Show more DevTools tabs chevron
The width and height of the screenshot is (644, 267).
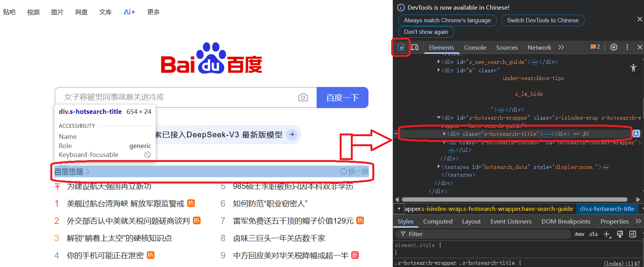(x=561, y=47)
